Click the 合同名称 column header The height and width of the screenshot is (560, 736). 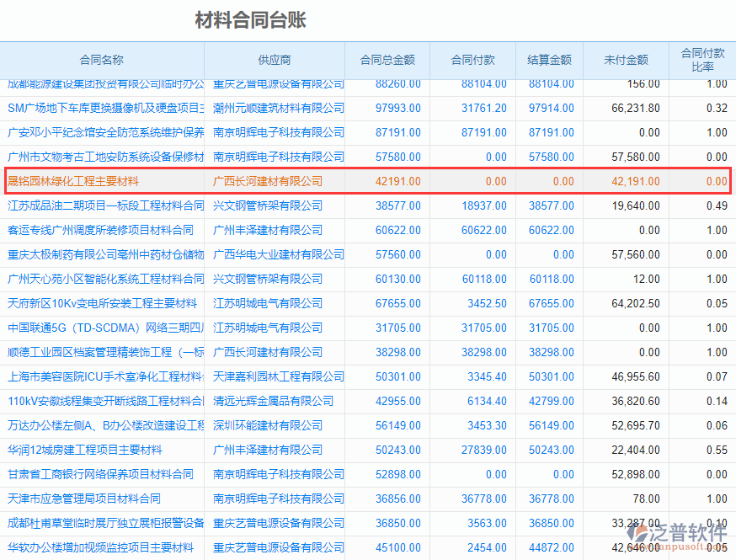[101, 60]
